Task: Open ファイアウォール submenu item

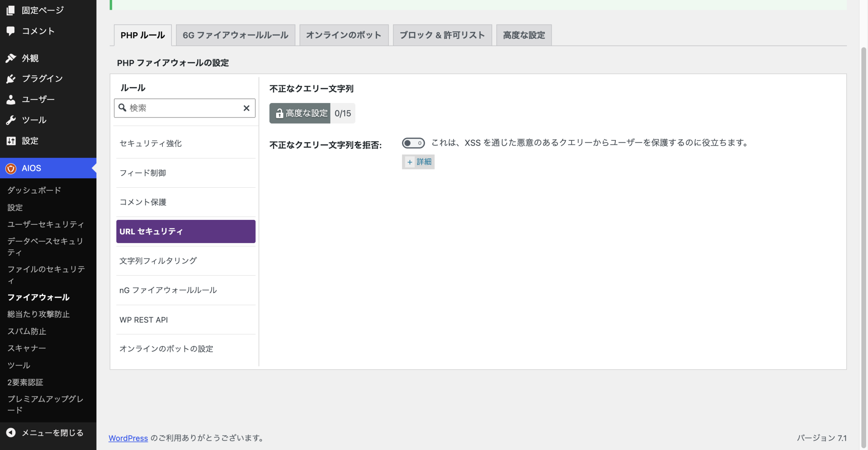Action: pos(38,297)
